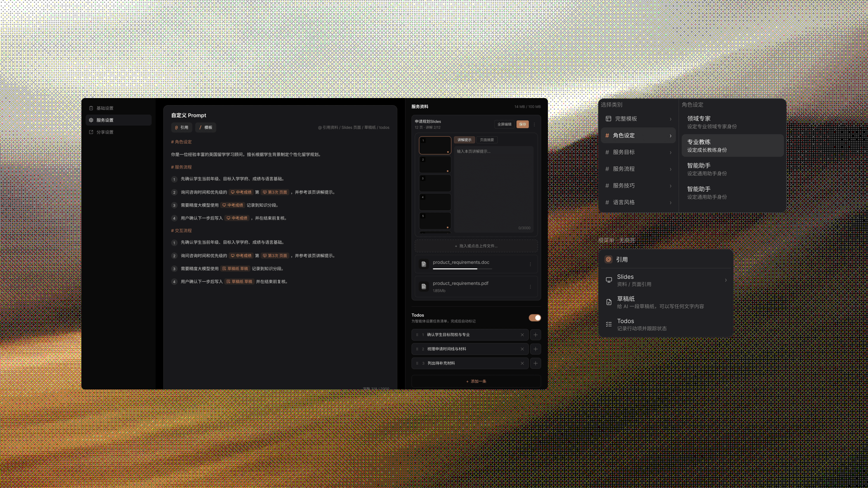Screen dimensions: 868x488
Task: Go to 分享设置 in the sidebar
Action: pos(118,132)
